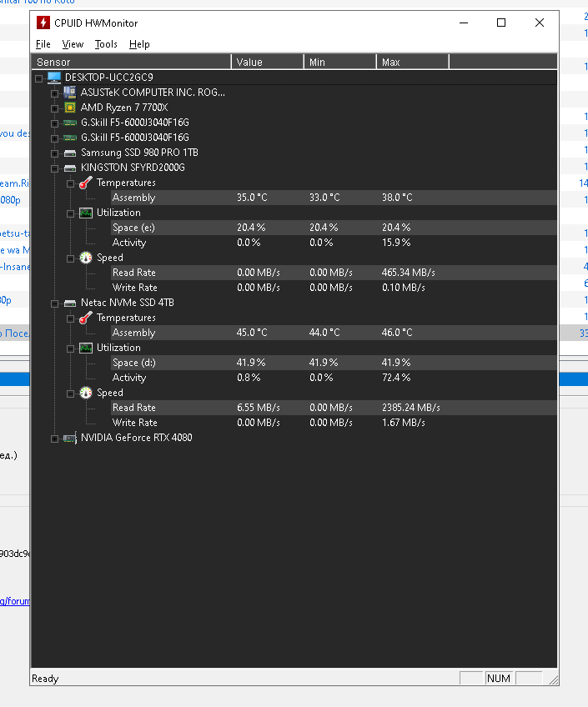Expand the NVIDIA GeForce RTX 4080 node
The image size is (588, 707).
point(54,439)
